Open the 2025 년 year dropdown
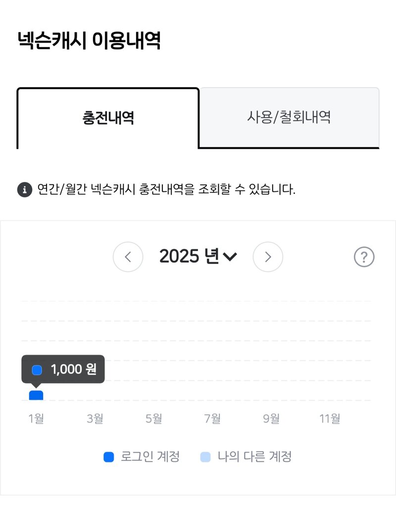 198,256
